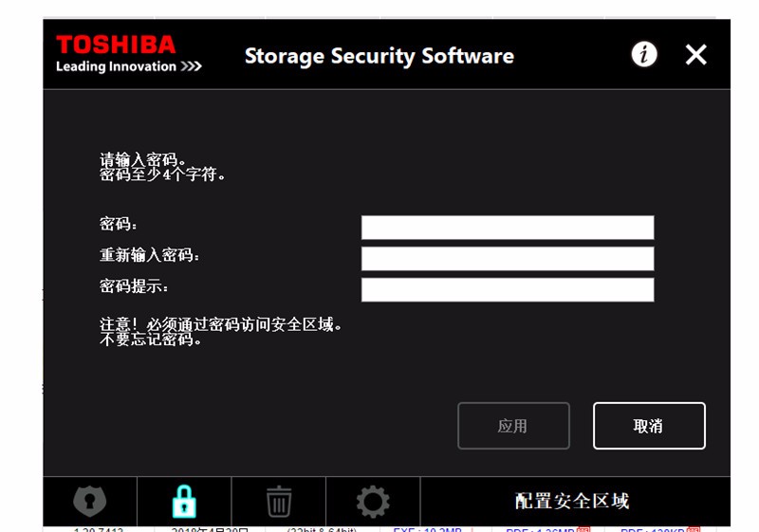Focus the 重新输入密码 input field
The image size is (759, 532).
coord(508,259)
